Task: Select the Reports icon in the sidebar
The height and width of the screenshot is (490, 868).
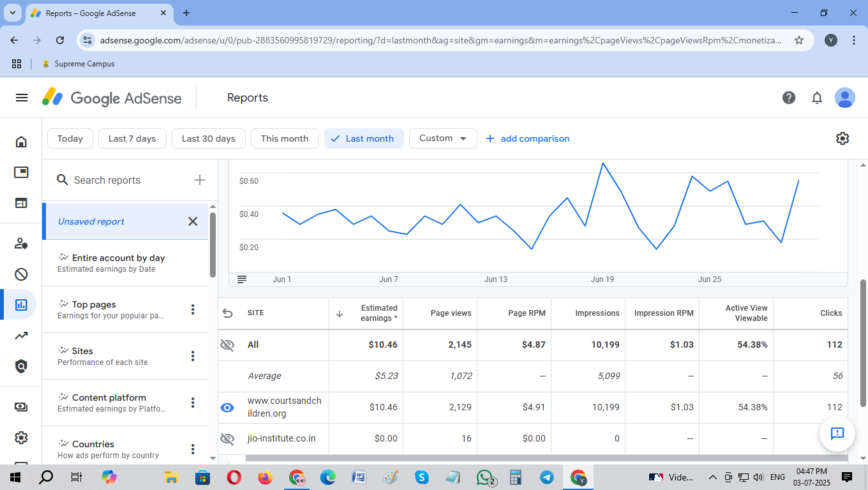Action: point(21,305)
